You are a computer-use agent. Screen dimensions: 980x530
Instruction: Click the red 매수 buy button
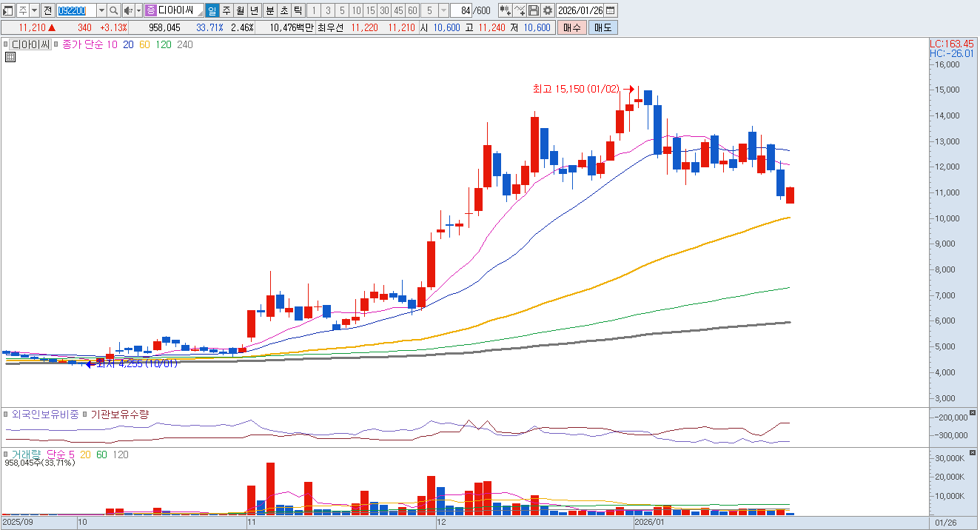571,27
